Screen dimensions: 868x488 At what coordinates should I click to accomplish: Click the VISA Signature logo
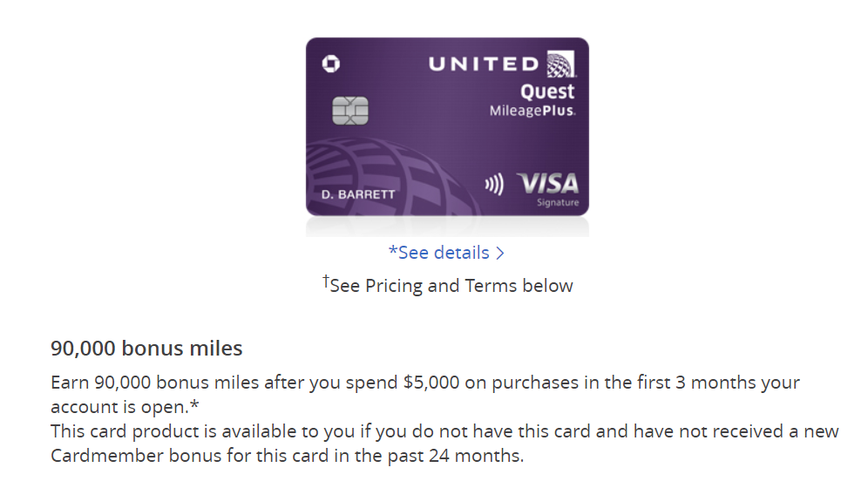click(x=548, y=190)
